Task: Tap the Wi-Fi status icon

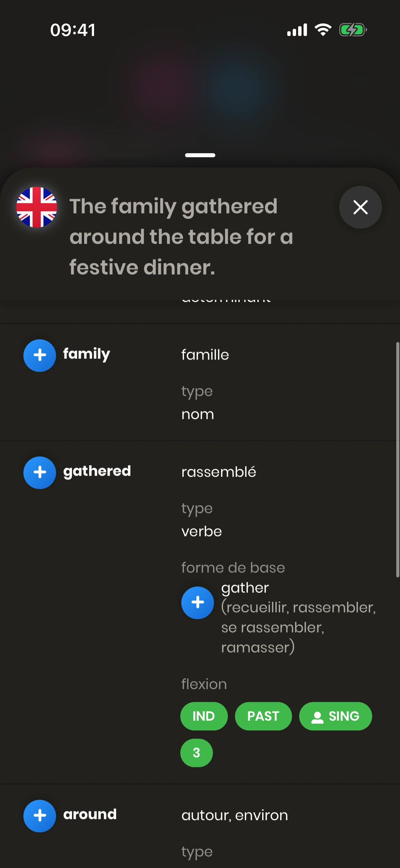Action: tap(323, 30)
